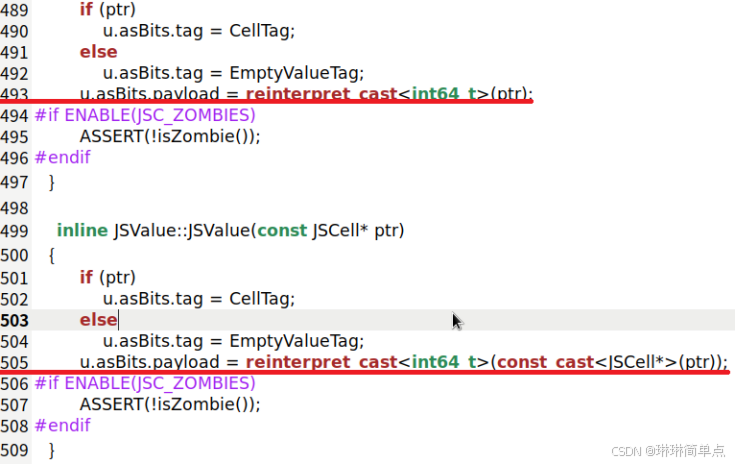Click 'ASSERT(!isZombie());' on line 495

coord(170,136)
